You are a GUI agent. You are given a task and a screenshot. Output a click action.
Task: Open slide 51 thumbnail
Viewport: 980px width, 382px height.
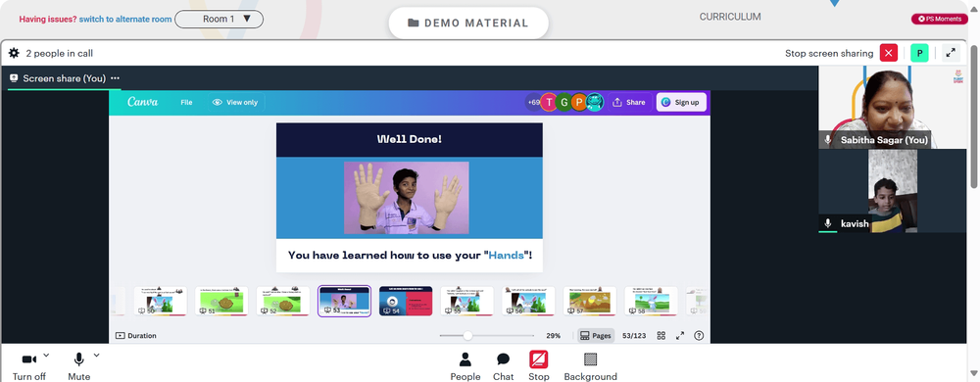(221, 302)
